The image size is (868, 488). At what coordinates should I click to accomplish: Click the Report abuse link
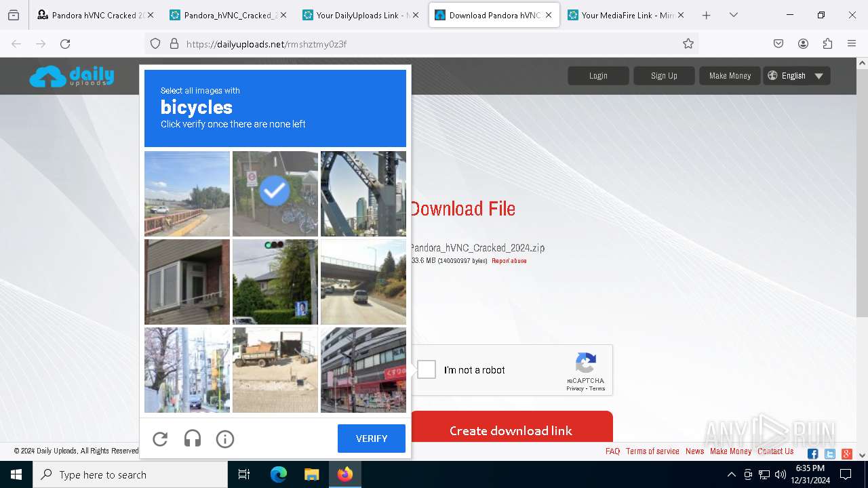509,261
